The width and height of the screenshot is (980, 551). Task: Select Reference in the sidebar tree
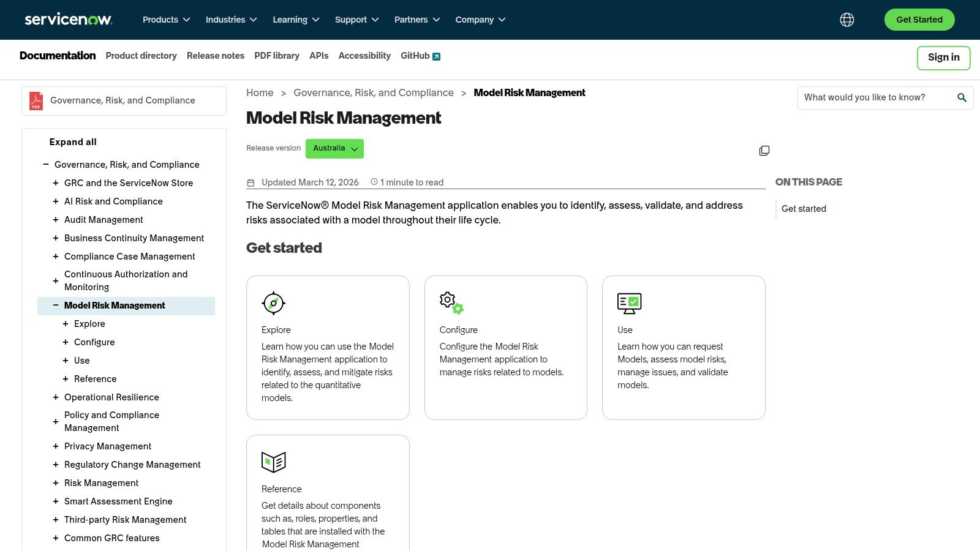coord(95,379)
